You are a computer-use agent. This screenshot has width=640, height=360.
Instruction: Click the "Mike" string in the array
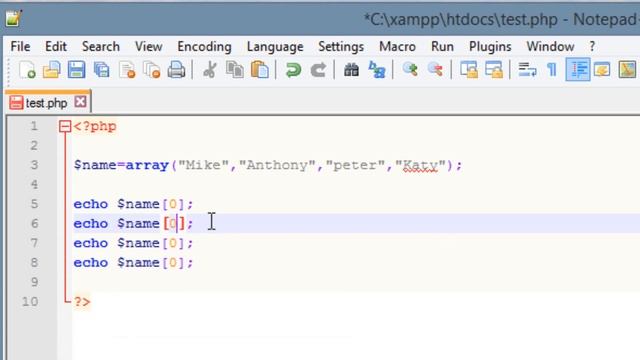point(204,165)
